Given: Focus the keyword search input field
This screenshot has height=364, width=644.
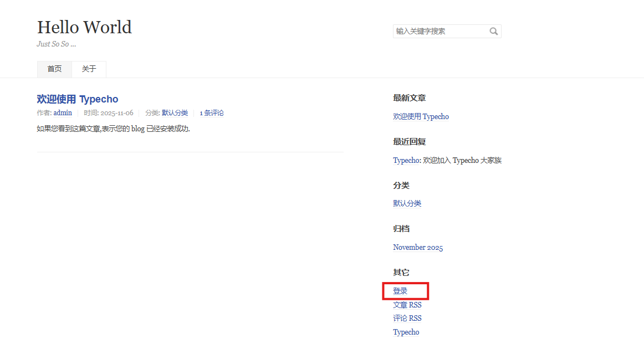Looking at the screenshot, I should coord(440,32).
